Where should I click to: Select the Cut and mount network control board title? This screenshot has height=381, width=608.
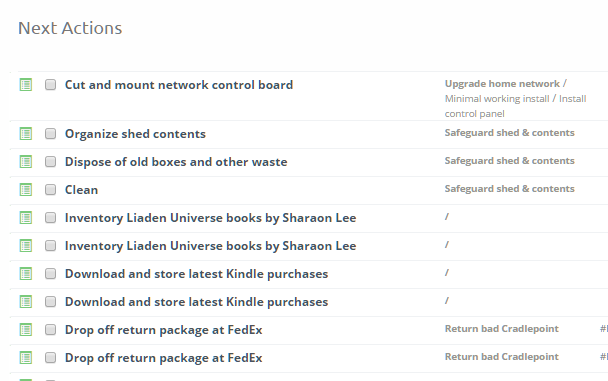(179, 85)
